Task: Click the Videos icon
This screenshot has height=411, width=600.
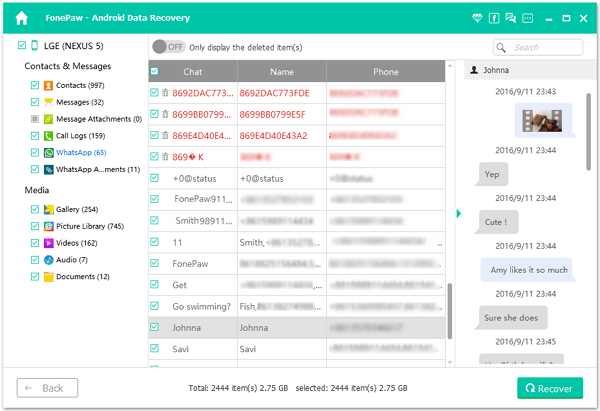Action: pos(49,243)
